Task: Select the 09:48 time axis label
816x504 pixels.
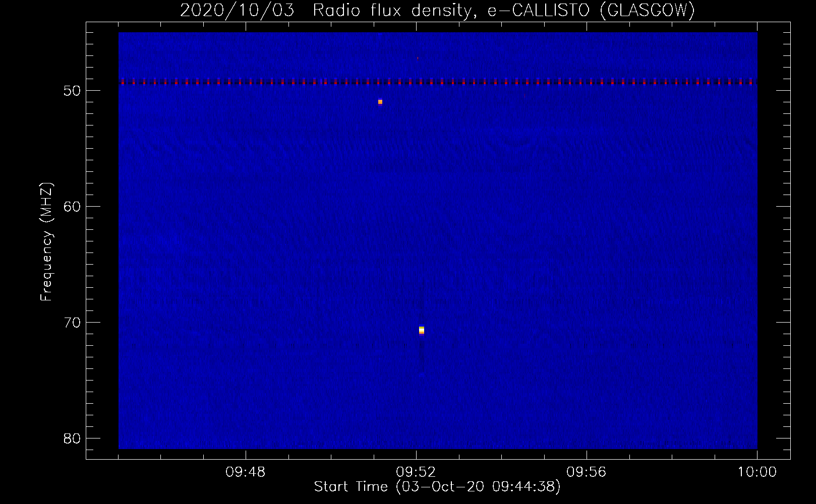Action: (x=246, y=472)
